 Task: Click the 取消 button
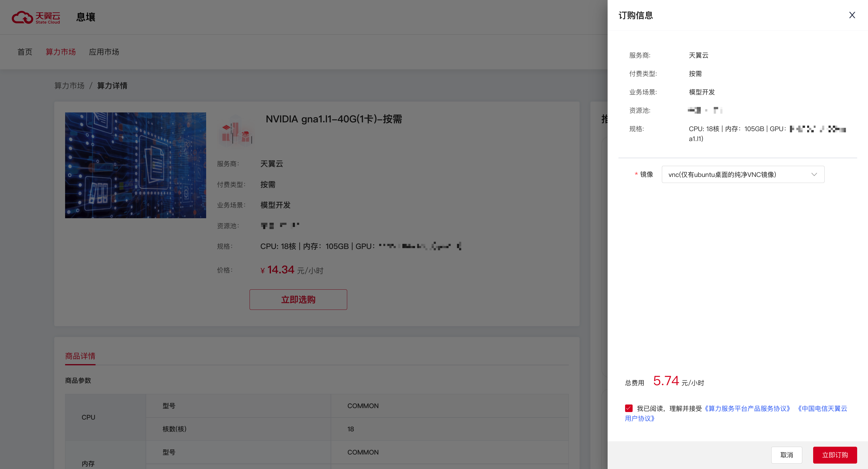click(786, 455)
